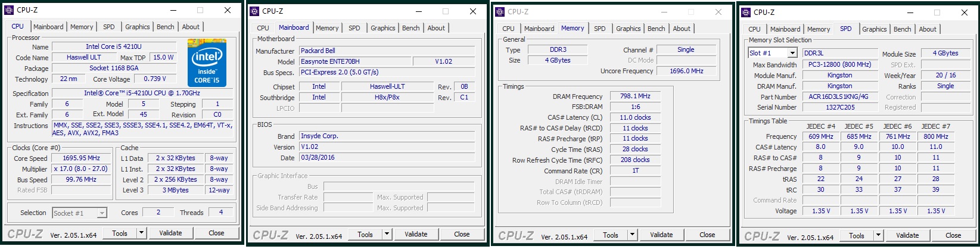Click the BIOS brand field Insyde Corp.
This screenshot has width=980, height=249.
(x=387, y=136)
